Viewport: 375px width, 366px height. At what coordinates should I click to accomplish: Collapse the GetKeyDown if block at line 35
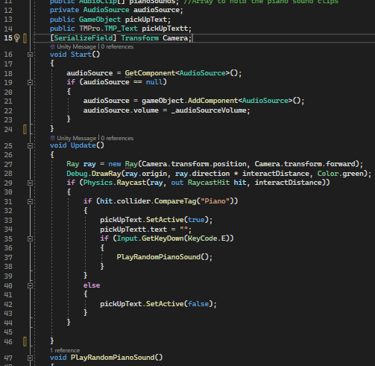pyautogui.click(x=30, y=239)
